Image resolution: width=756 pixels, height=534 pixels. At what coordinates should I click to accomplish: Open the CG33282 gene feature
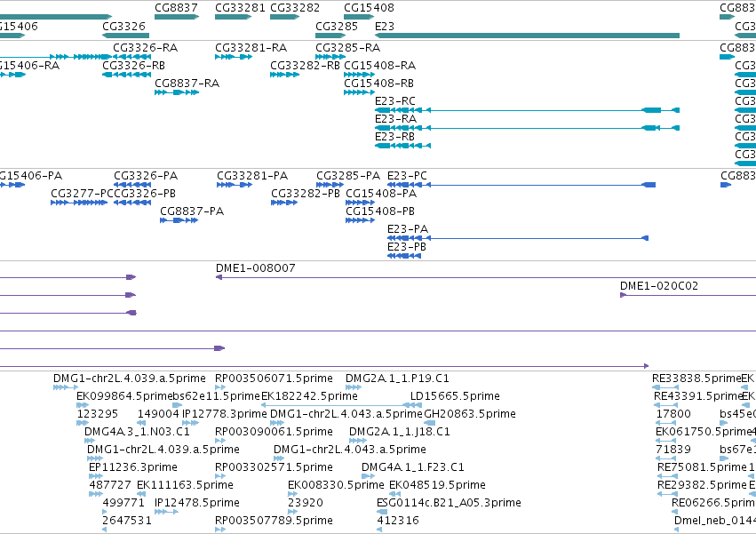click(x=284, y=17)
